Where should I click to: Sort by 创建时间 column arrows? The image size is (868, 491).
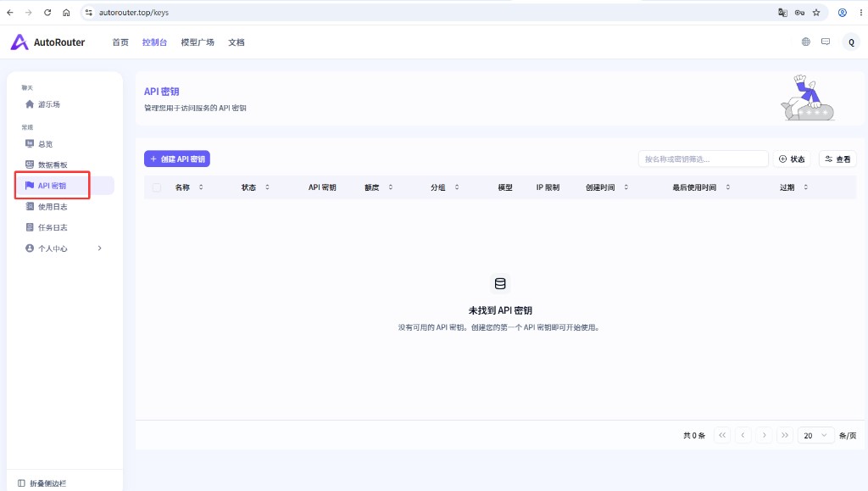tap(626, 187)
